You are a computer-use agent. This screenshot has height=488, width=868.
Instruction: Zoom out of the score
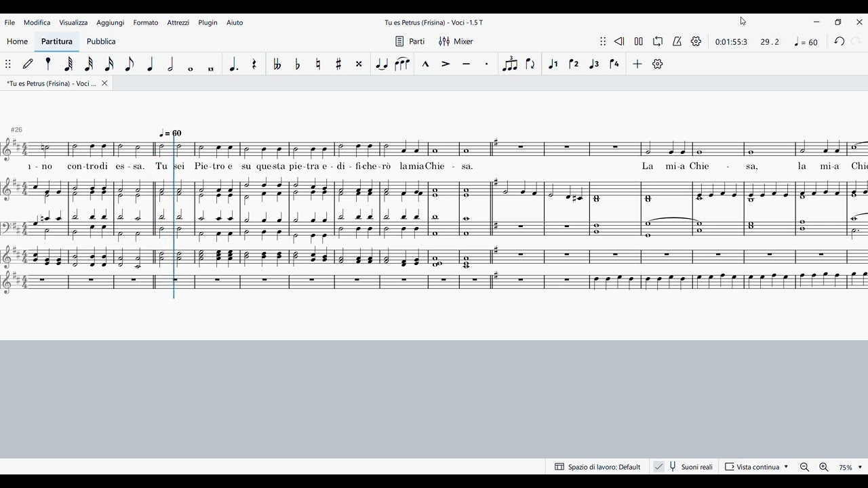point(805,467)
